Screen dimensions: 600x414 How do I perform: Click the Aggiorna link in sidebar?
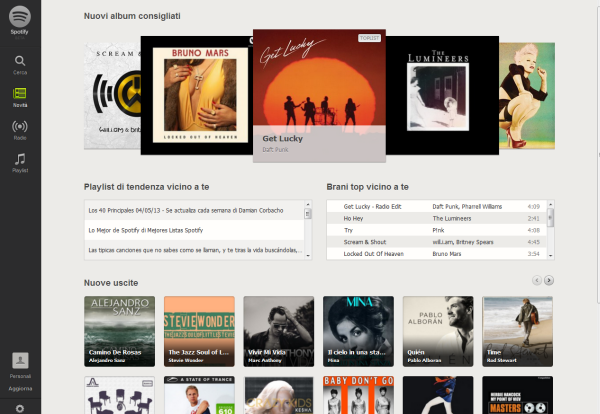(20, 388)
